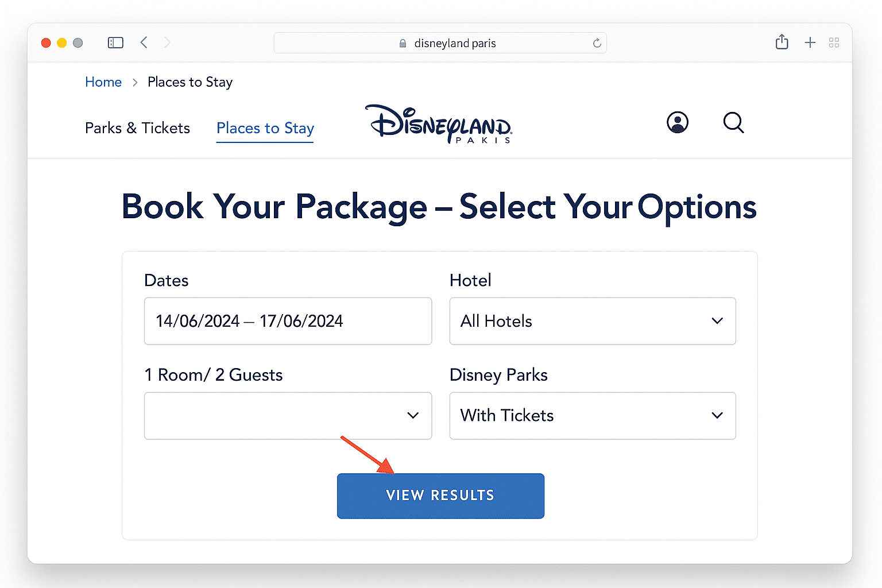
Task: Toggle the browser sidebar icon
Action: pos(115,42)
